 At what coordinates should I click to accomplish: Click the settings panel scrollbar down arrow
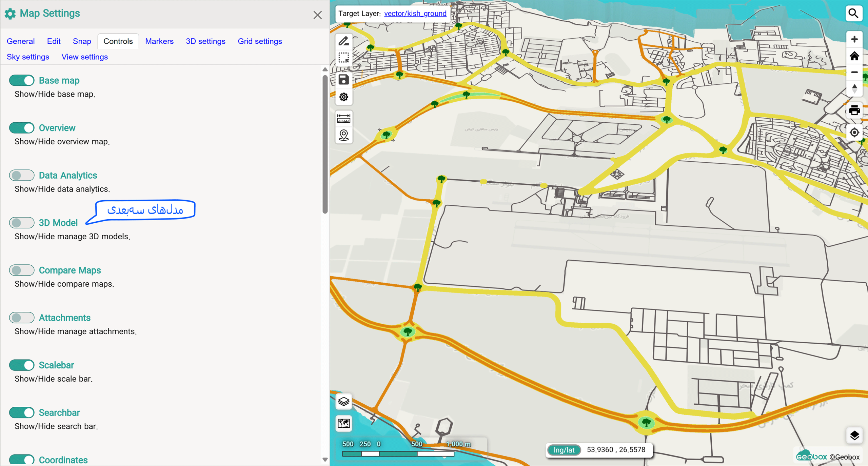click(x=325, y=460)
